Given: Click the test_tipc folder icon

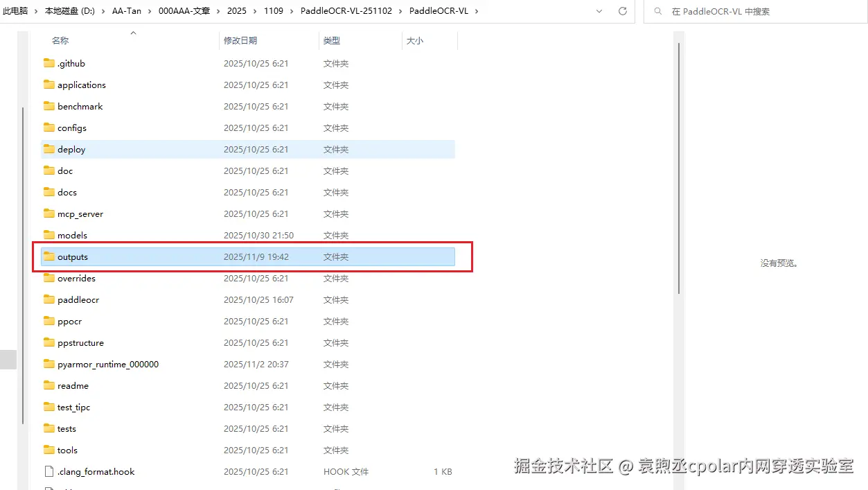Looking at the screenshot, I should click(48, 407).
